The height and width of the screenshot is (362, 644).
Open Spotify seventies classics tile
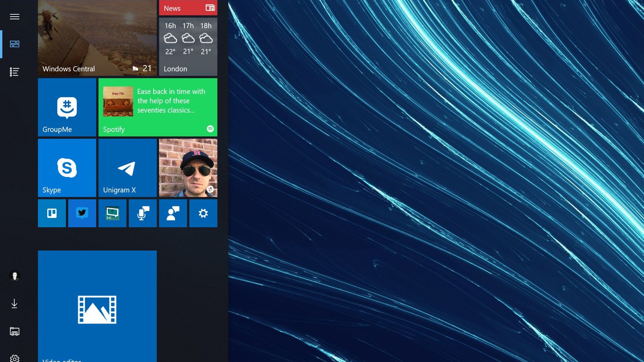pos(158,107)
